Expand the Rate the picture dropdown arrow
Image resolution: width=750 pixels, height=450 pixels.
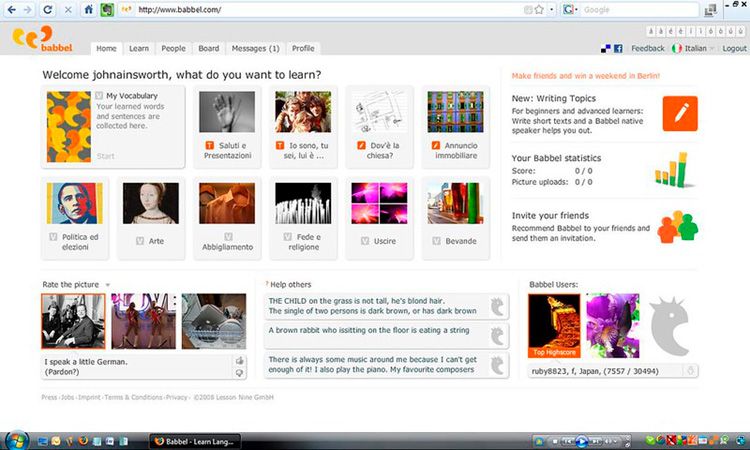(107, 285)
